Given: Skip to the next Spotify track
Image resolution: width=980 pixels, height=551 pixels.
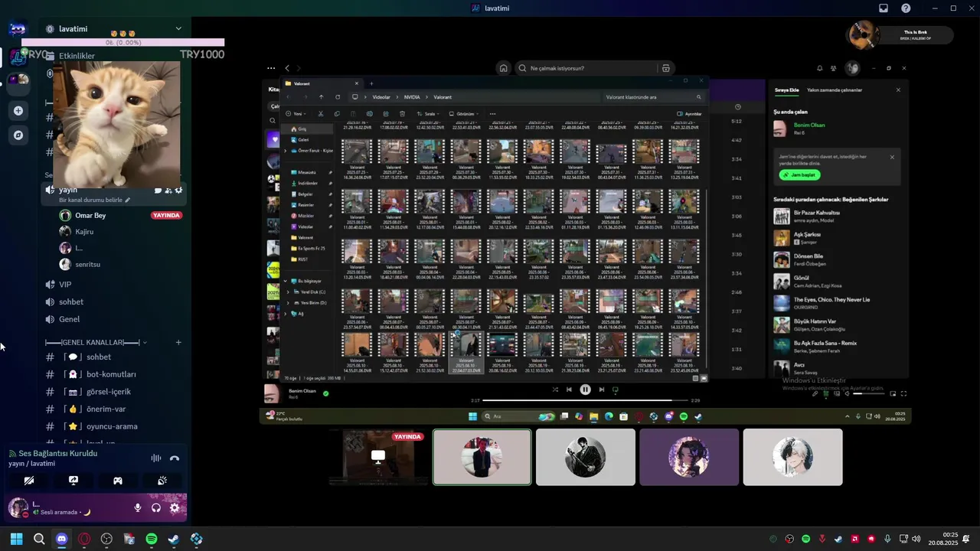Looking at the screenshot, I should (x=602, y=390).
